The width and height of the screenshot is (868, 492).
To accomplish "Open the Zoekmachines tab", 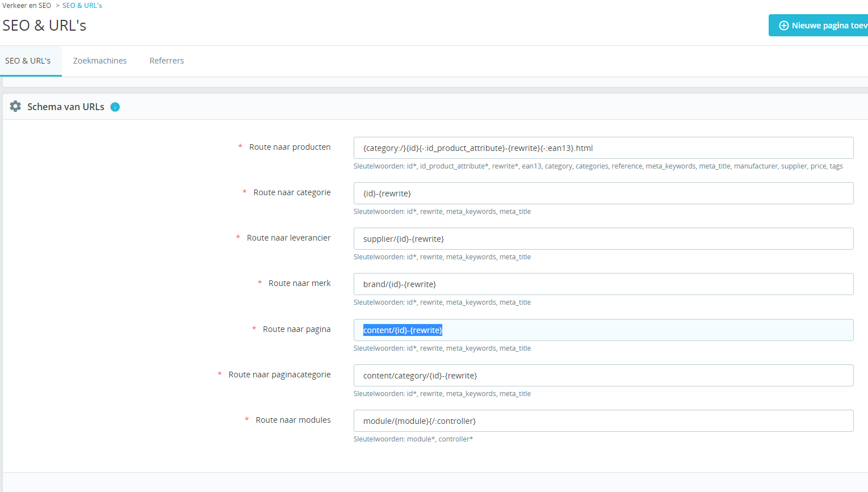I will point(100,61).
